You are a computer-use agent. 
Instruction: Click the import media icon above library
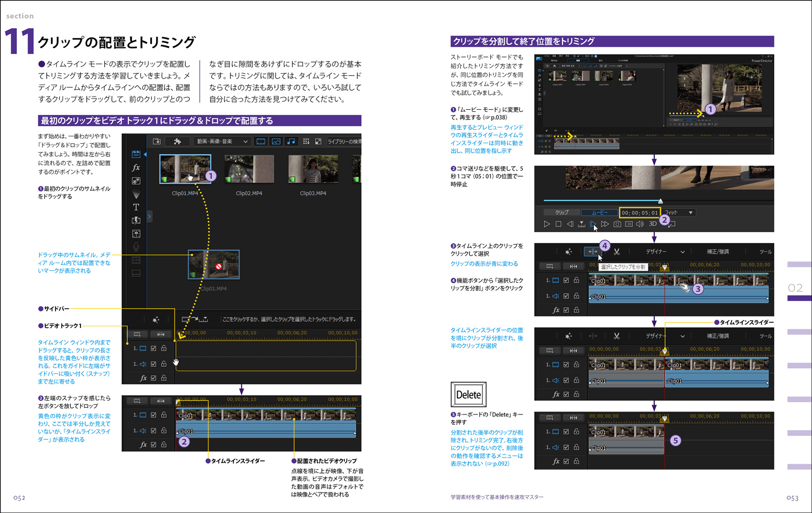157,141
